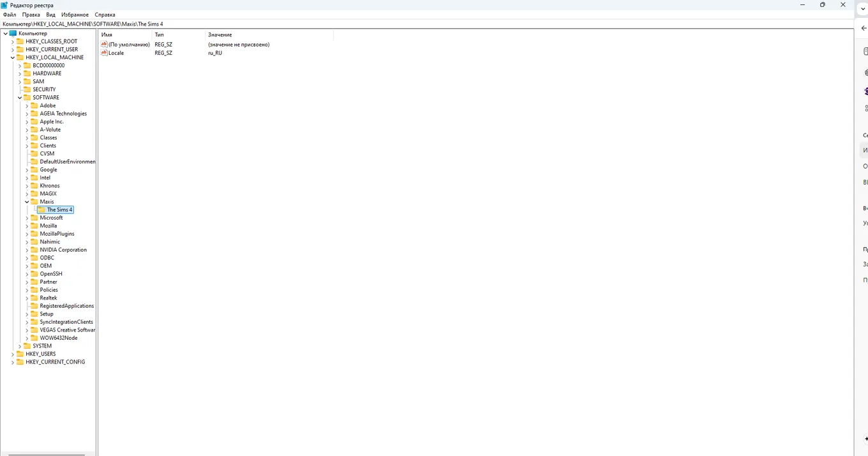Click the Registry Editor icon in title bar
The width and height of the screenshot is (868, 456).
(x=4, y=4)
